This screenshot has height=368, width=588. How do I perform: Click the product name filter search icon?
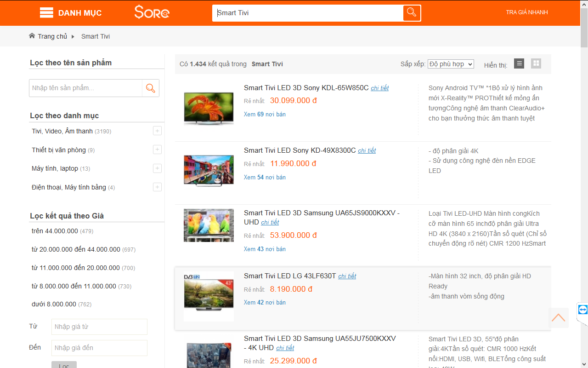(150, 88)
